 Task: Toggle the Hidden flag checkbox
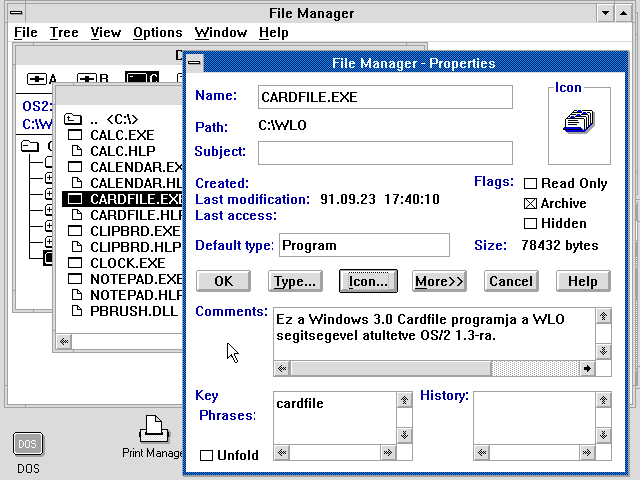530,223
